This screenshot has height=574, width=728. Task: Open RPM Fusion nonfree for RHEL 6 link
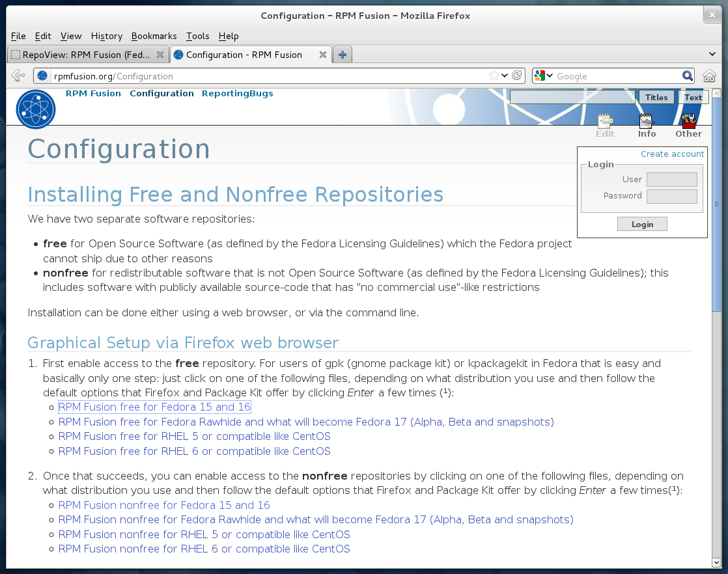tap(204, 549)
